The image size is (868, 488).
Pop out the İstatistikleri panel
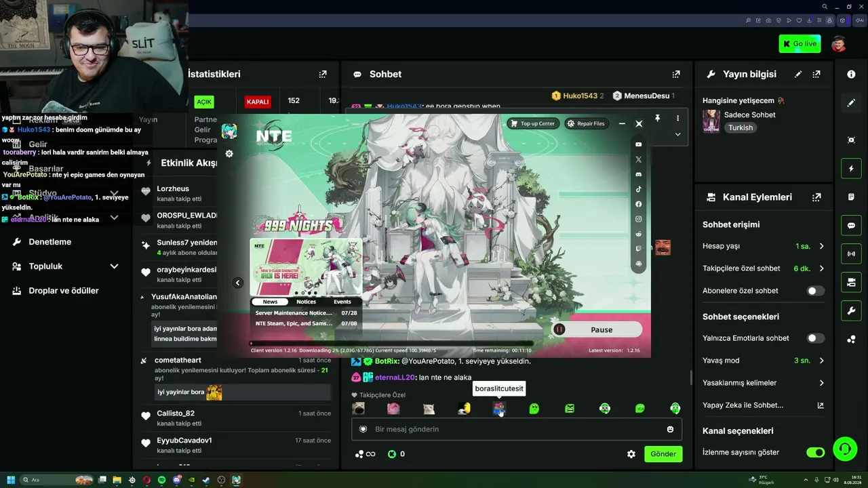pyautogui.click(x=323, y=74)
